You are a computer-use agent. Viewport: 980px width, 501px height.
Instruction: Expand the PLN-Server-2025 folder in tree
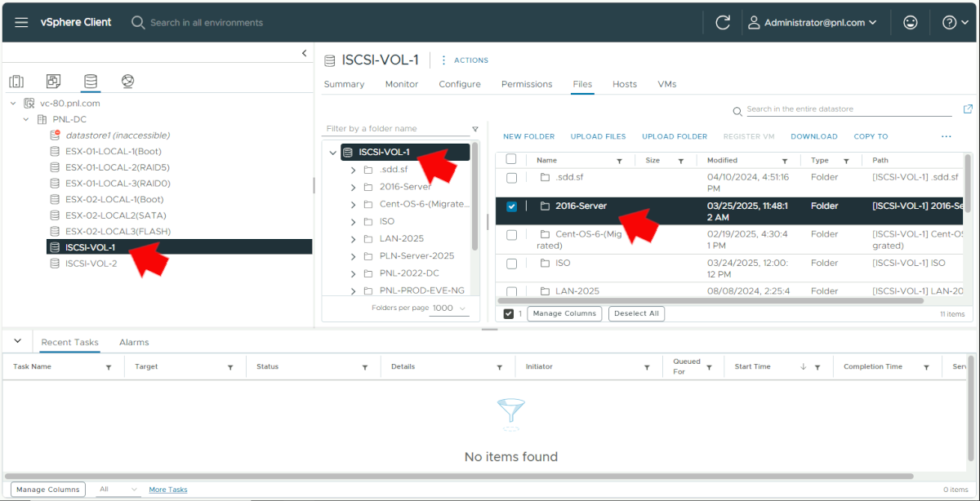(353, 256)
